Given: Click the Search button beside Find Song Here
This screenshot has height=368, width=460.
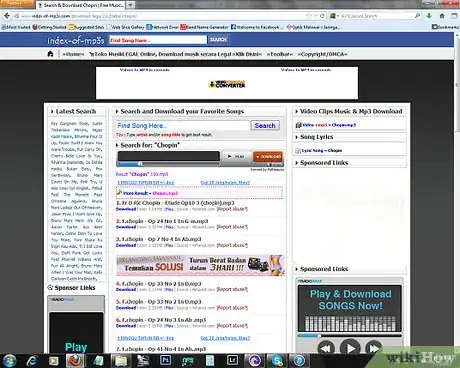Looking at the screenshot, I should pos(265,126).
